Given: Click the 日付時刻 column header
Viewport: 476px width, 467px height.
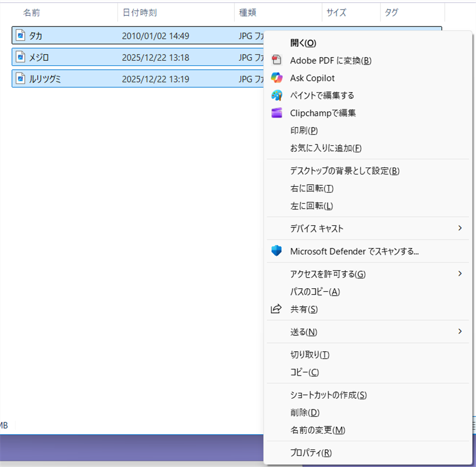Looking at the screenshot, I should pos(139,12).
